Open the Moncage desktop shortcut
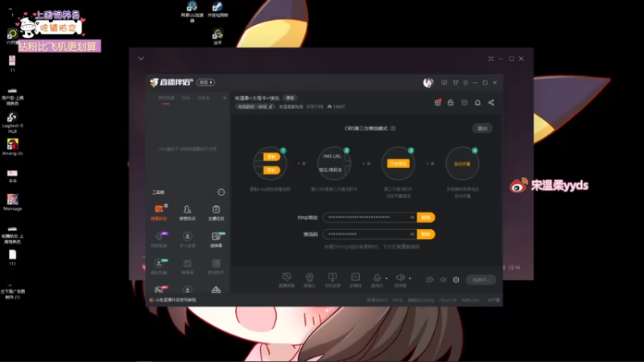 [12, 202]
